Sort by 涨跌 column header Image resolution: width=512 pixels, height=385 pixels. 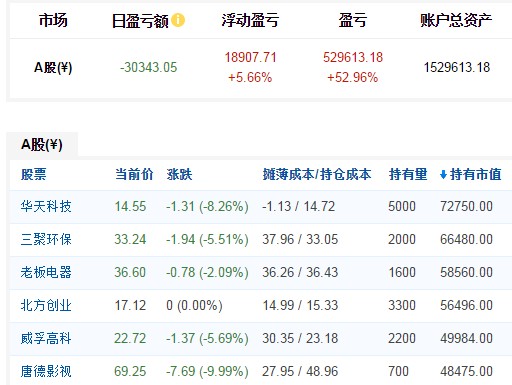pyautogui.click(x=179, y=174)
